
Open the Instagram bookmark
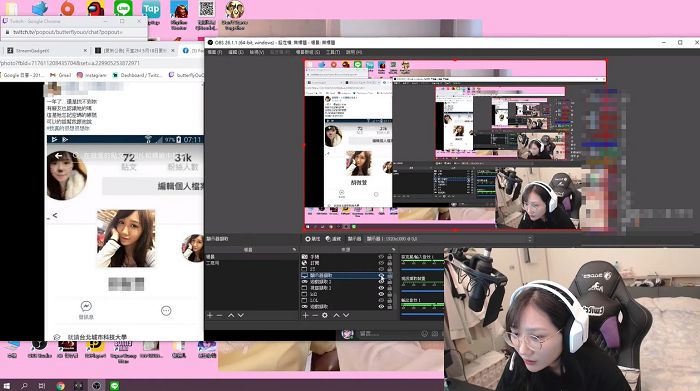(x=92, y=75)
